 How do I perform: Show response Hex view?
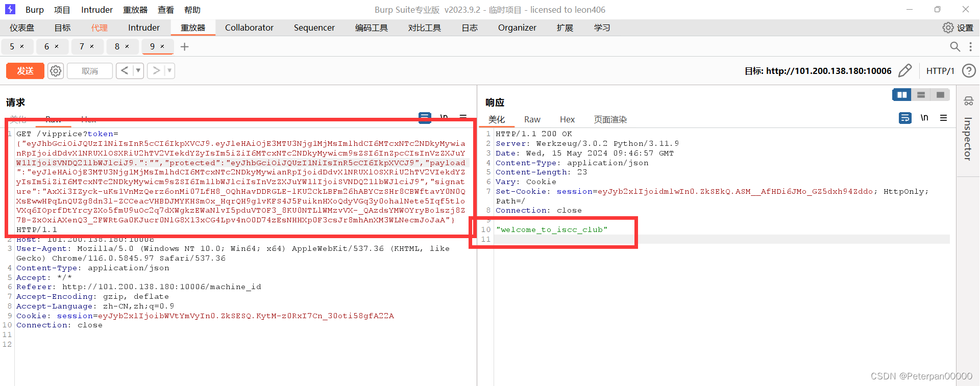pyautogui.click(x=567, y=119)
